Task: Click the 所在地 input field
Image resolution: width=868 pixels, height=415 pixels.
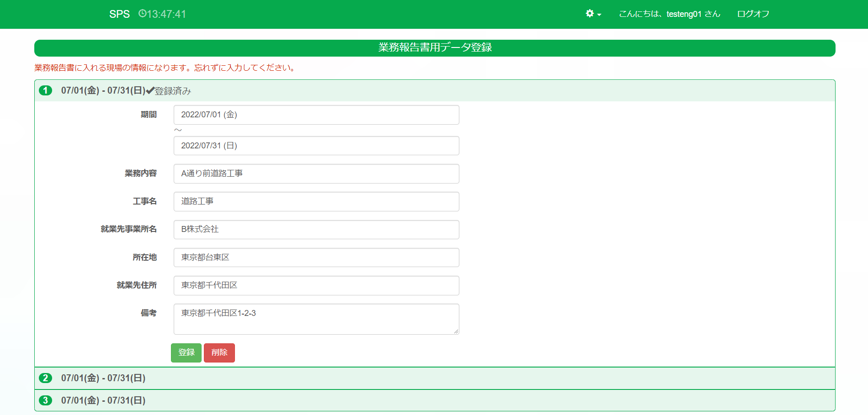Action: [316, 257]
